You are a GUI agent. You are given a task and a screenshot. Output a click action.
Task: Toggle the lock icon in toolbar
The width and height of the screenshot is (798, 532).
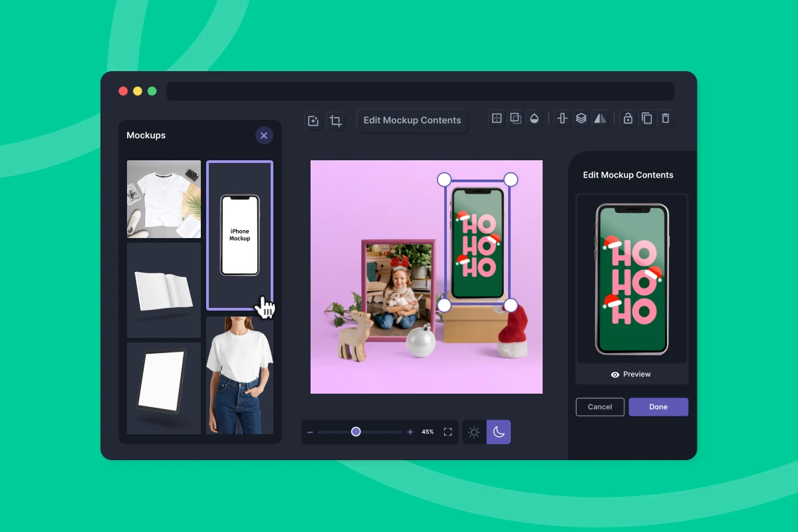628,118
